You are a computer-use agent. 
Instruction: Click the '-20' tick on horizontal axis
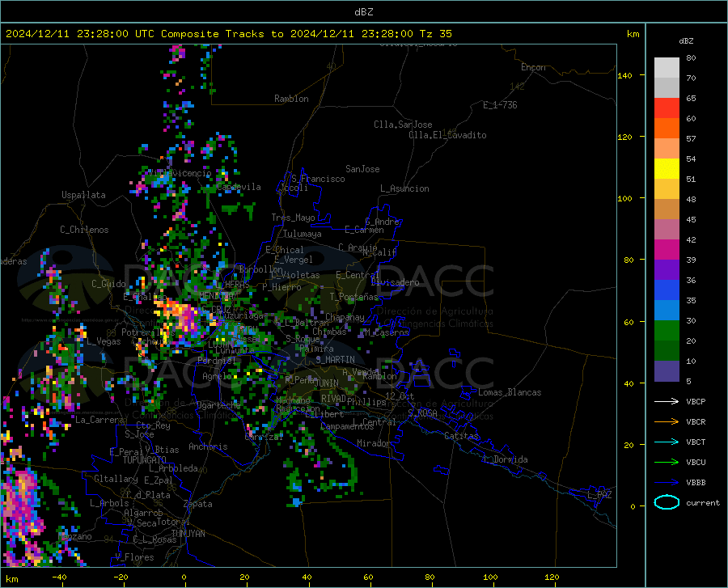121,577
